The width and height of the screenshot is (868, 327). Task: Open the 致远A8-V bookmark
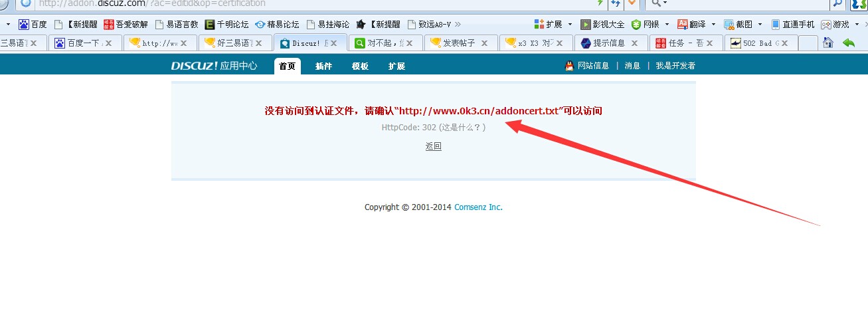[x=428, y=25]
